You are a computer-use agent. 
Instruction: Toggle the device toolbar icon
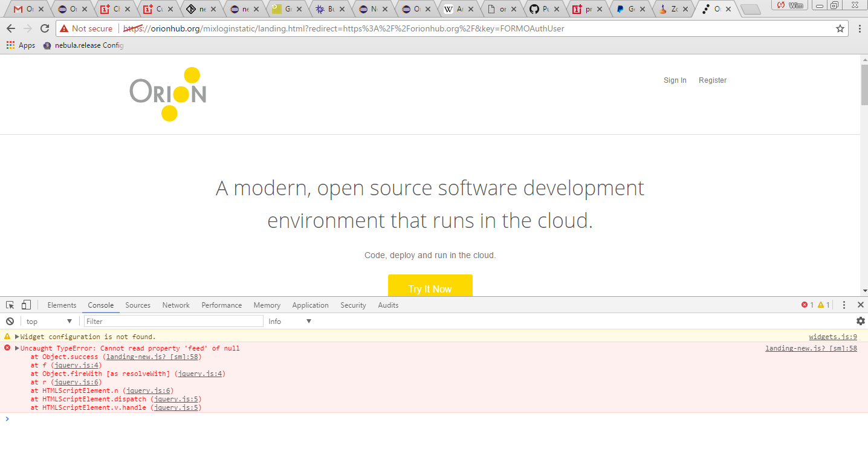coord(26,305)
